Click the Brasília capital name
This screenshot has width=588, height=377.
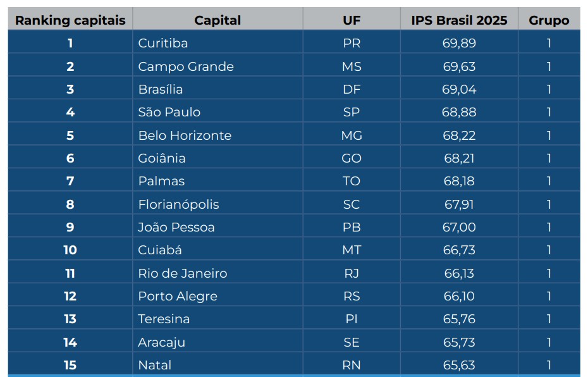(160, 89)
